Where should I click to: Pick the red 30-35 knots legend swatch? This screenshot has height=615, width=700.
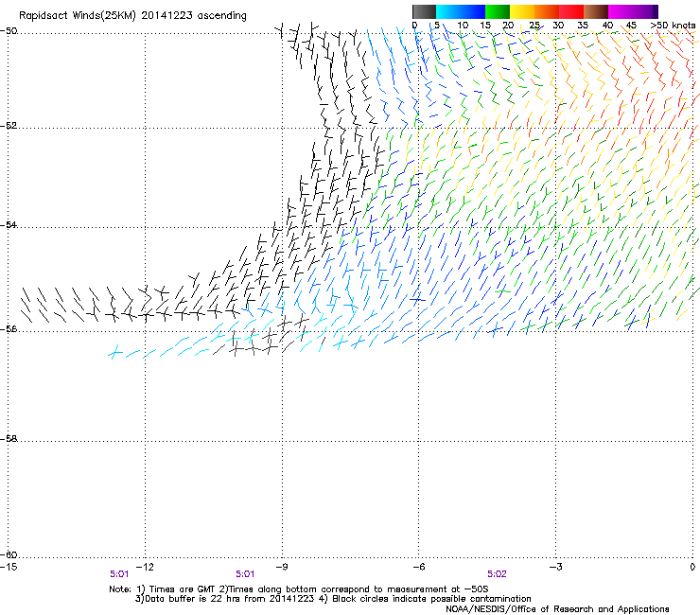pyautogui.click(x=571, y=11)
